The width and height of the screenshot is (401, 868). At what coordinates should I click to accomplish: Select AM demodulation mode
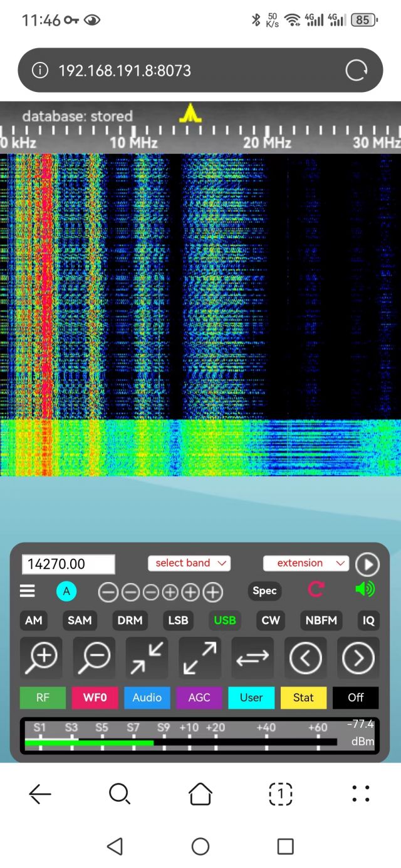[x=34, y=621]
